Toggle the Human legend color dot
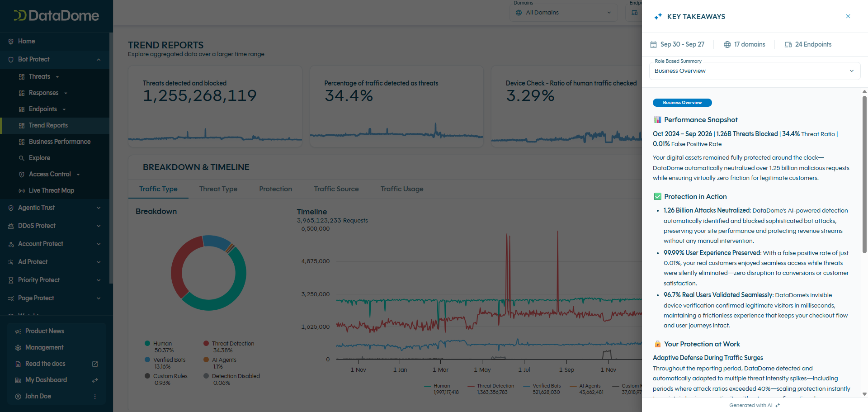Viewport: 868px width, 412px height. 147,344
